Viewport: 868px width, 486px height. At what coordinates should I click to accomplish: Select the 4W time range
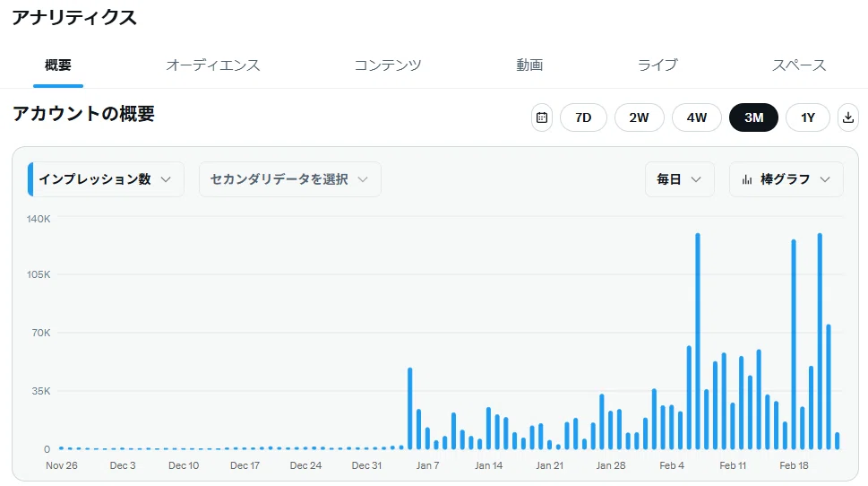click(696, 117)
